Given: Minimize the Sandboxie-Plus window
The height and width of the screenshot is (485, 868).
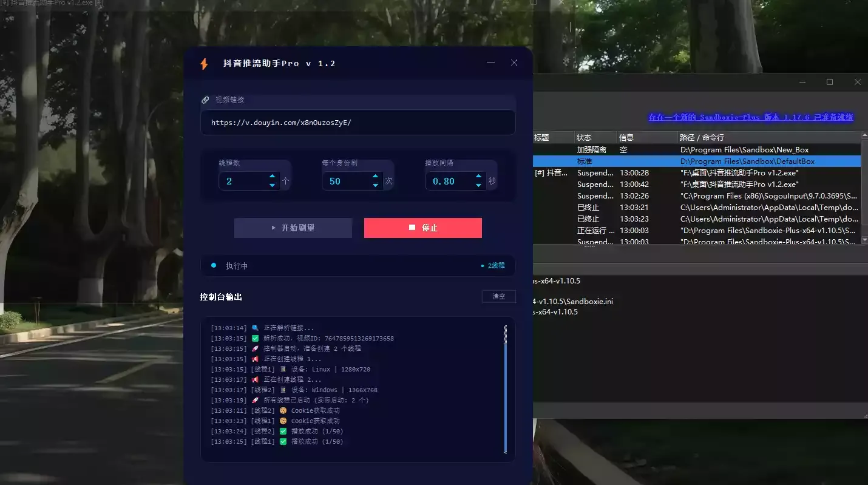Looking at the screenshot, I should click(802, 82).
